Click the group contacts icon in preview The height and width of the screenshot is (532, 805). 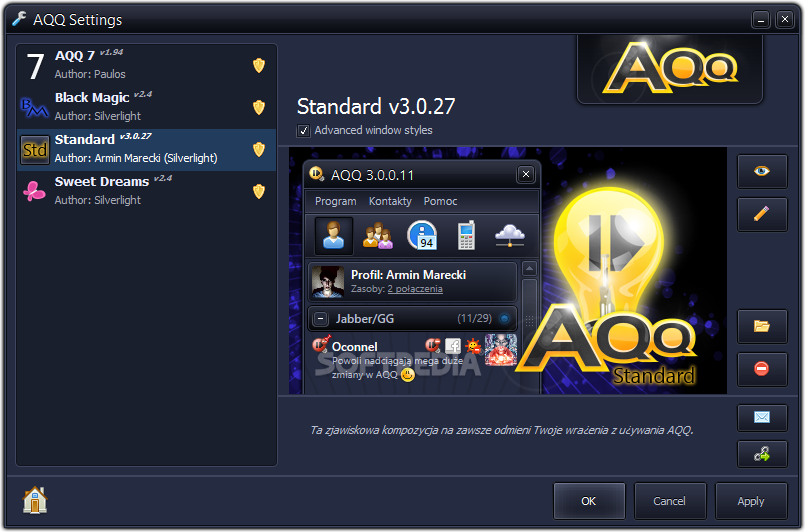point(377,236)
